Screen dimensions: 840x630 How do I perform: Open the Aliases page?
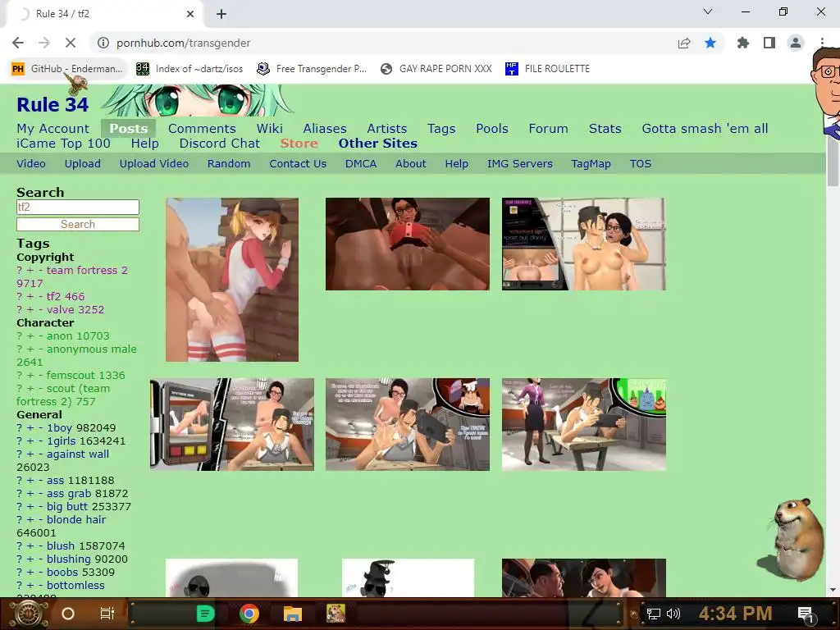tap(325, 129)
